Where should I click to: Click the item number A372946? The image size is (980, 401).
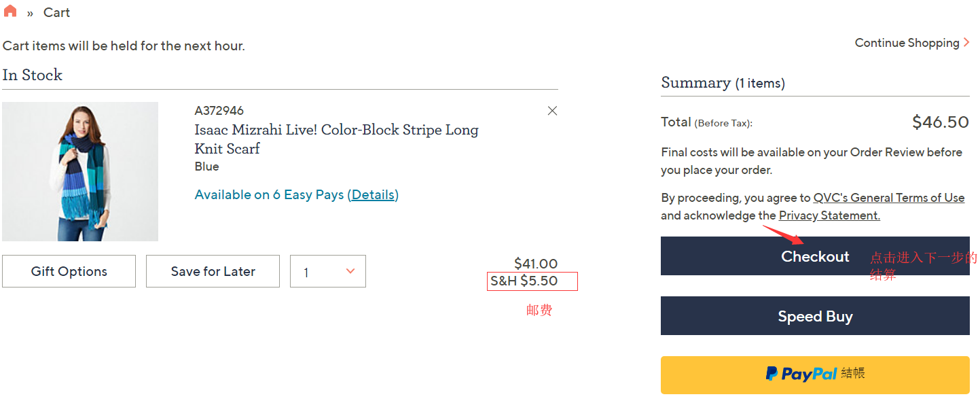219,111
